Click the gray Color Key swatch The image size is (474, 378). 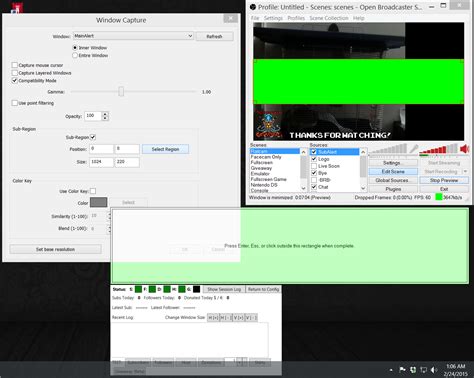[99, 202]
